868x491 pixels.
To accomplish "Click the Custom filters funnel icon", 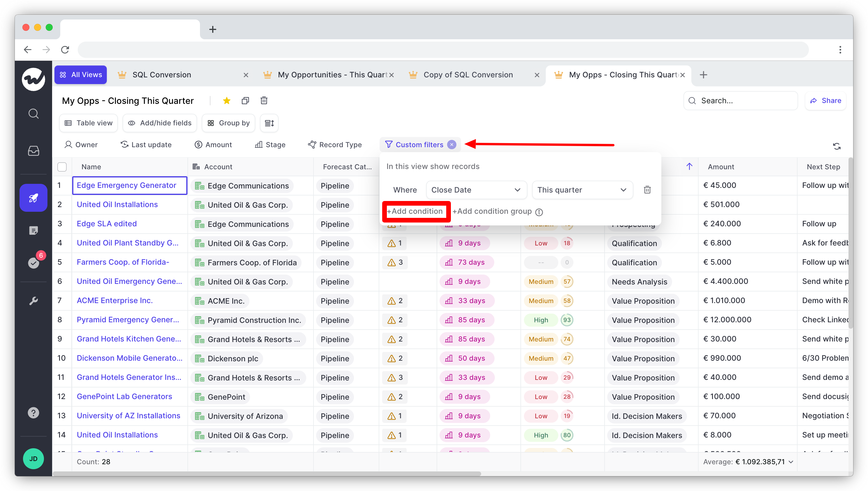I will [x=389, y=145].
